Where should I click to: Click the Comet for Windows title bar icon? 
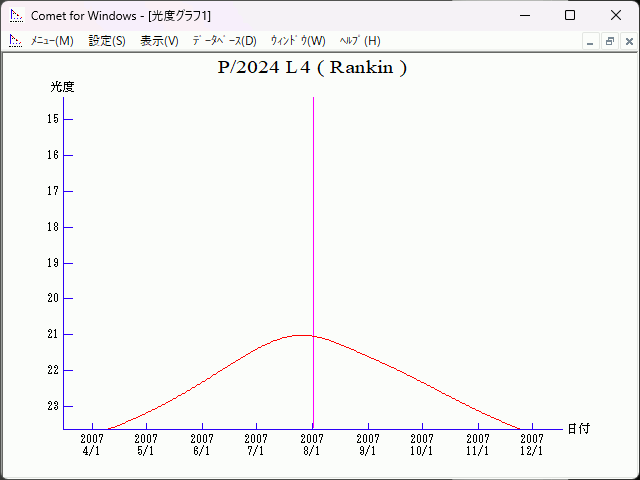pos(16,15)
